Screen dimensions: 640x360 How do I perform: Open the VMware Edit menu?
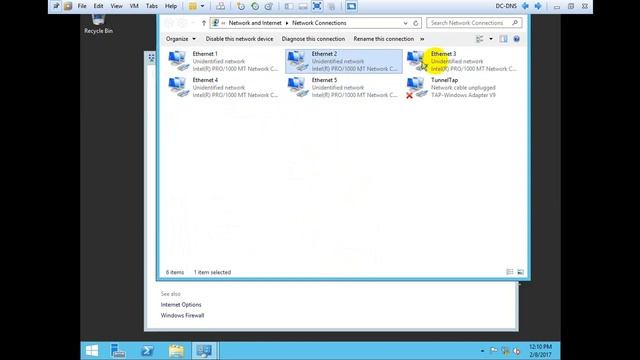tap(98, 6)
